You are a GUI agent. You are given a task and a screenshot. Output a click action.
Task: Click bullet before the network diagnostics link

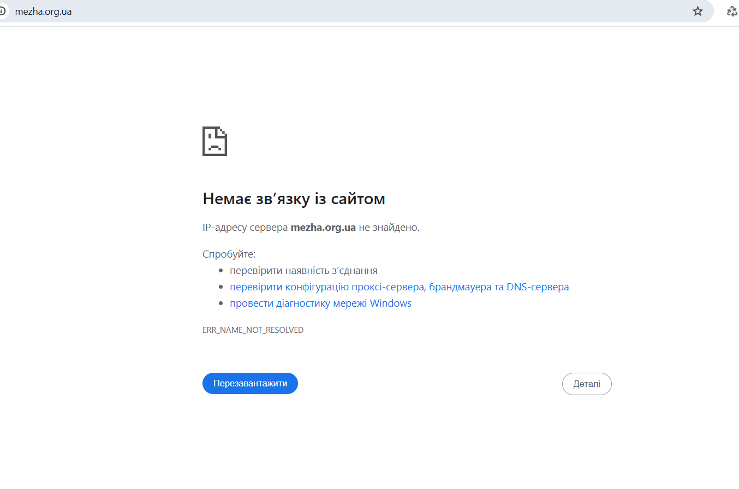[219, 303]
